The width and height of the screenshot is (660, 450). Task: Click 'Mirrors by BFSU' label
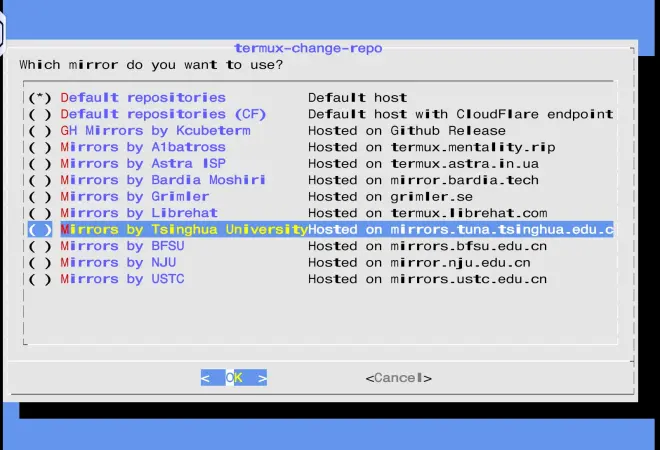[122, 245]
